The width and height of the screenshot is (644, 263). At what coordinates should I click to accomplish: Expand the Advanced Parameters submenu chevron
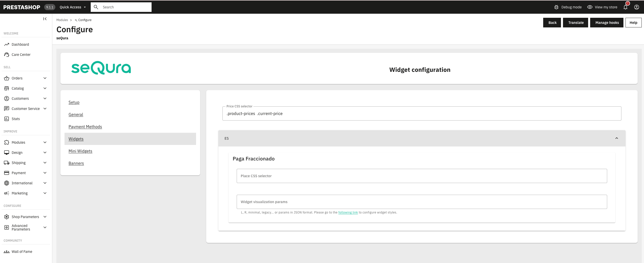pyautogui.click(x=45, y=227)
